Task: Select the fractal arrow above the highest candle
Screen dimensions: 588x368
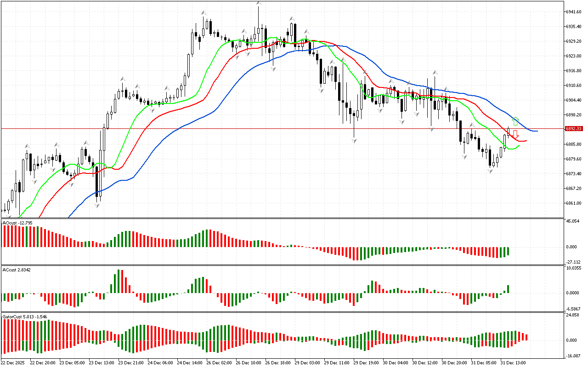Action: 259,4
